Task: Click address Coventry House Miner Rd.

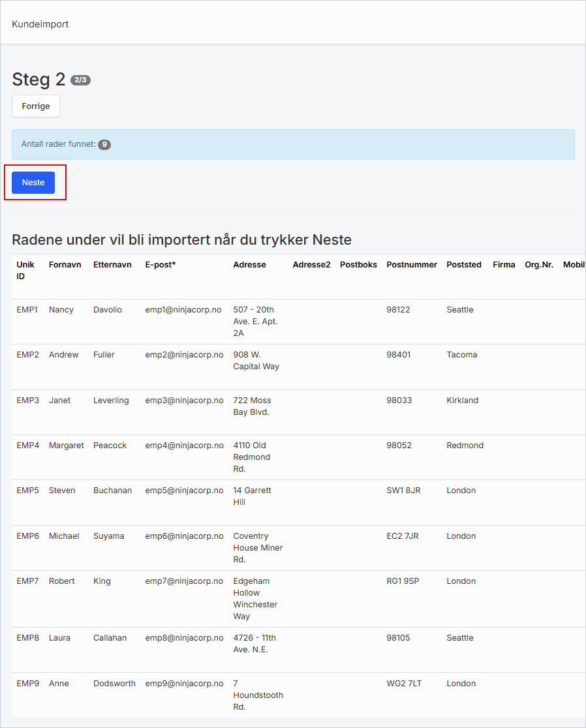Action: [x=258, y=547]
